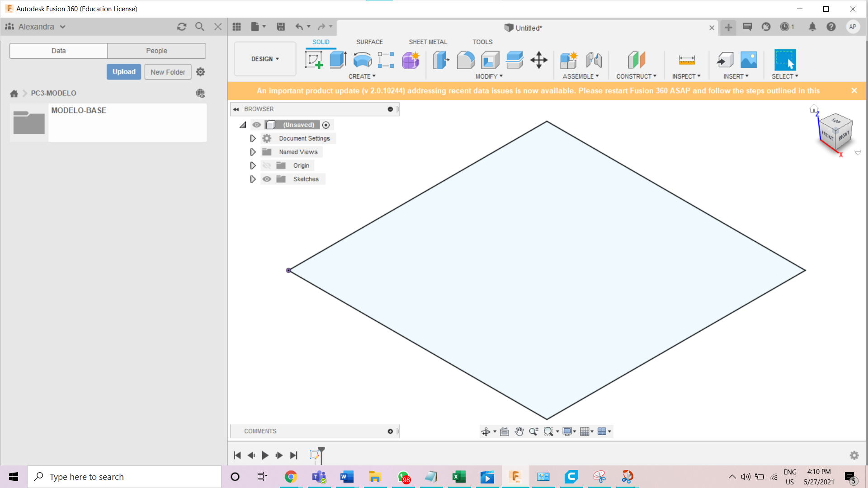The image size is (868, 488).
Task: Click the Insert Derive icon
Action: [x=725, y=60]
